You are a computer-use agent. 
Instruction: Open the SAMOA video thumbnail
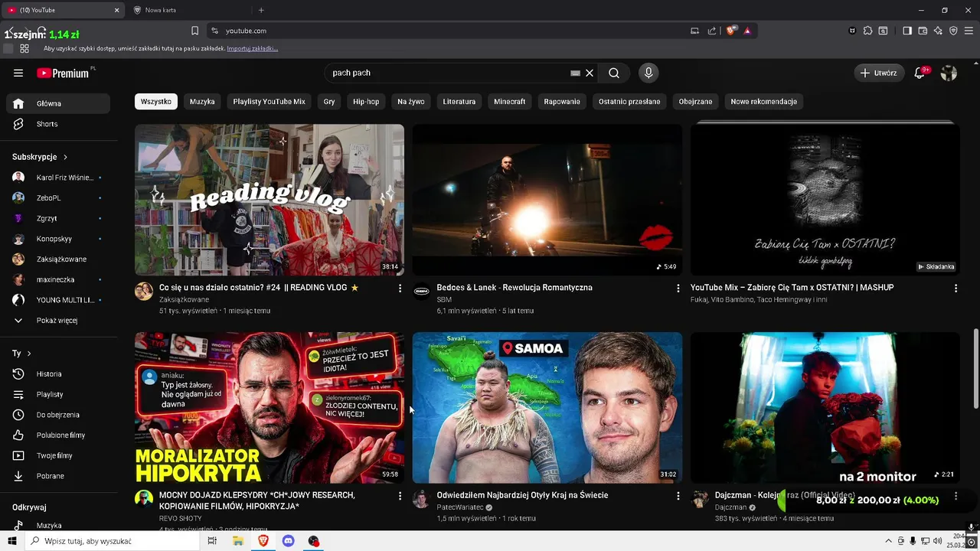coord(547,408)
